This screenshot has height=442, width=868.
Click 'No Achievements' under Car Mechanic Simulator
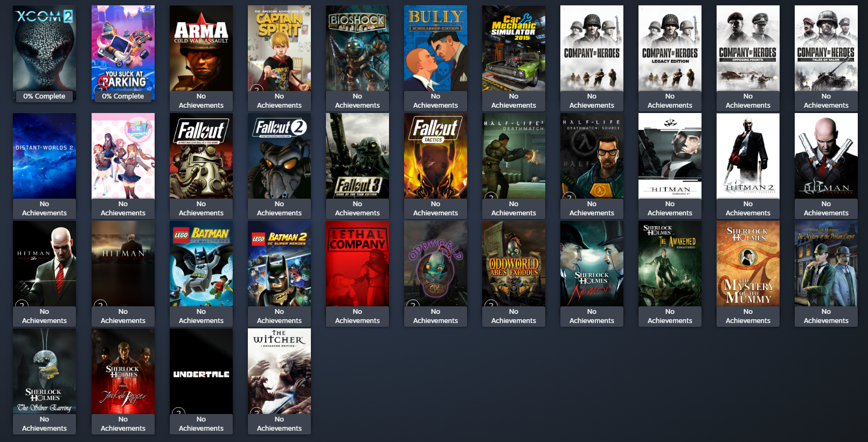[x=513, y=101]
